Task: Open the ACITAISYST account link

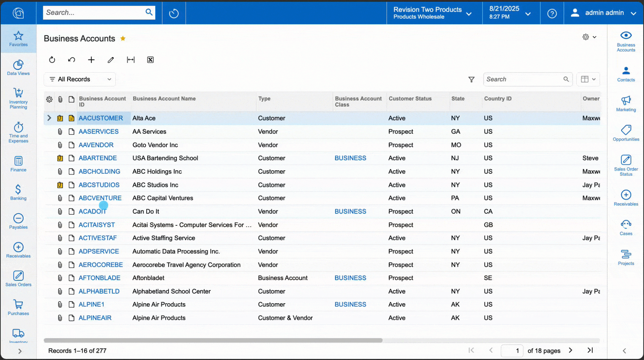Action: coord(96,225)
